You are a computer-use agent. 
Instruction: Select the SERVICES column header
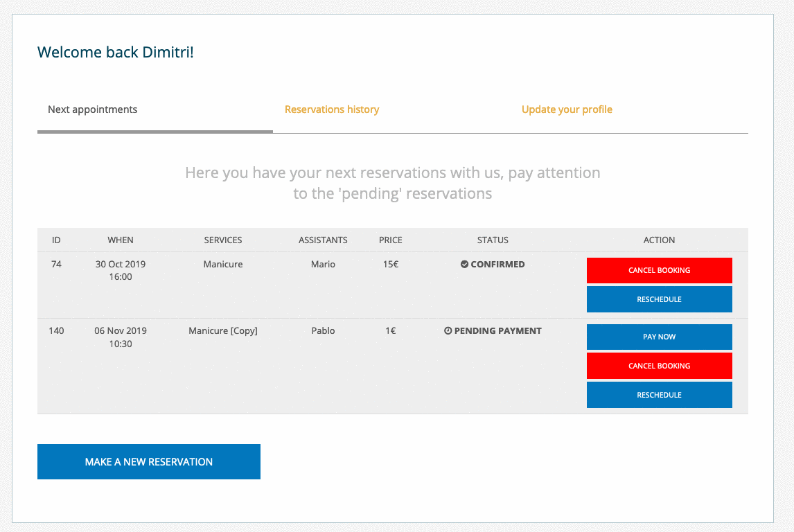[223, 240]
